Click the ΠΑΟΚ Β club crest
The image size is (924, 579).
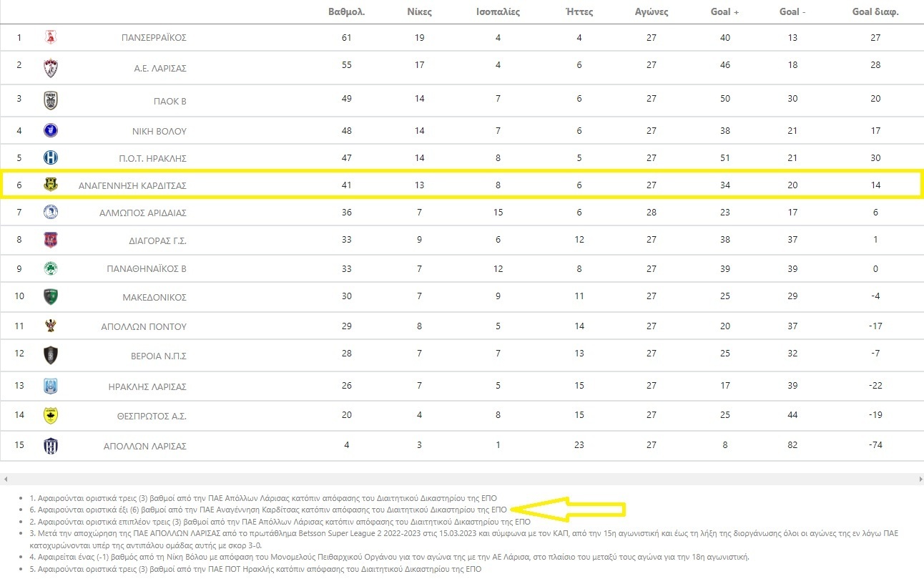pyautogui.click(x=51, y=101)
